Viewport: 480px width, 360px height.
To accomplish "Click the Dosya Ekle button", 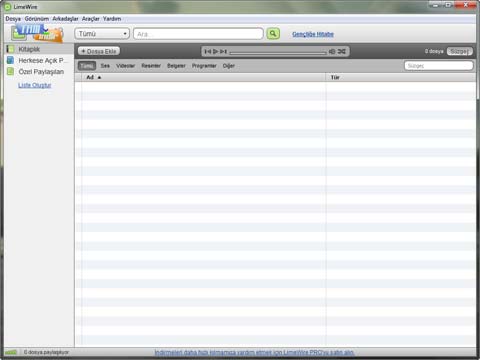I will coord(99,51).
